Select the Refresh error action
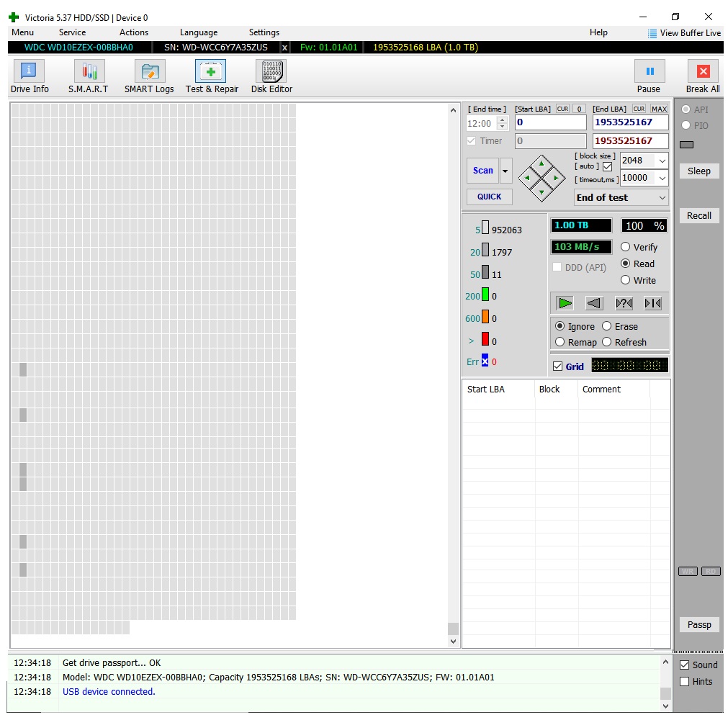This screenshot has height=720, width=728. [606, 342]
